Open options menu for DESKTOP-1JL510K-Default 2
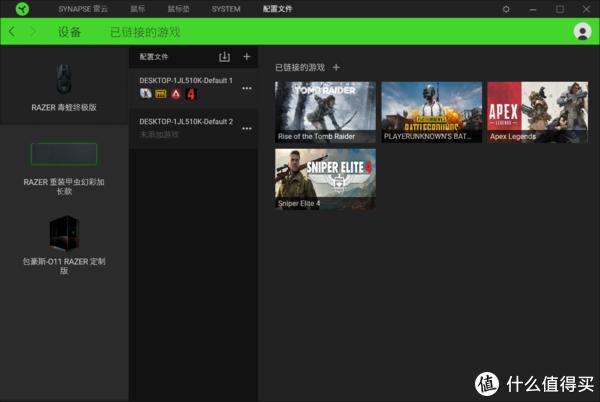Image resolution: width=600 pixels, height=402 pixels. coord(247,129)
